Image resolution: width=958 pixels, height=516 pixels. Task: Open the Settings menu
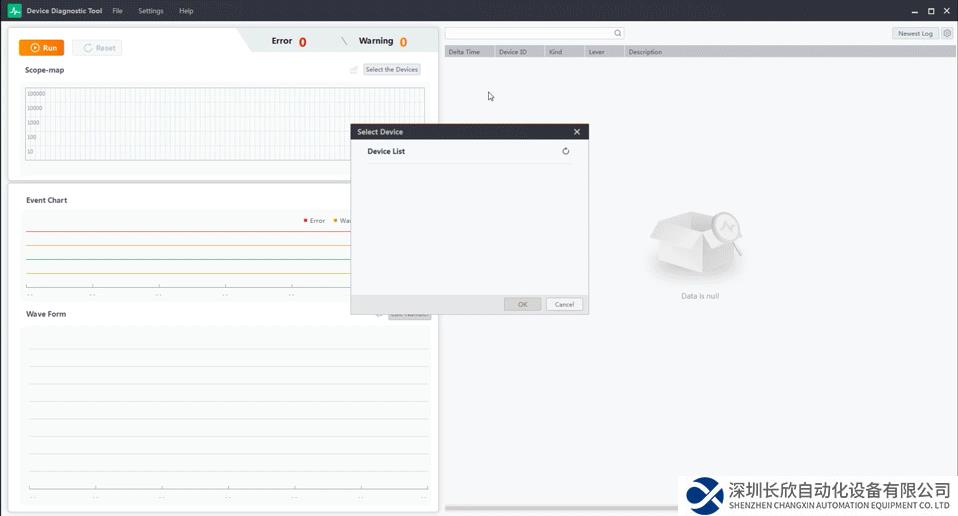pyautogui.click(x=151, y=11)
